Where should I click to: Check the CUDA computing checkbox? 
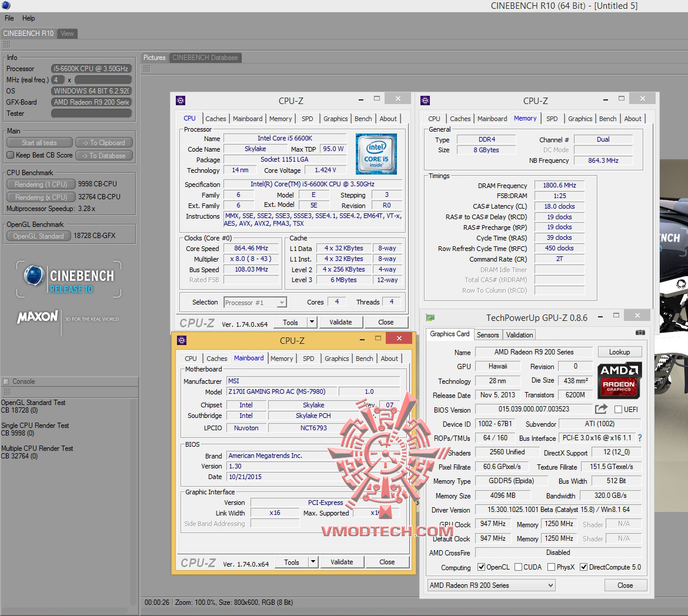click(518, 567)
